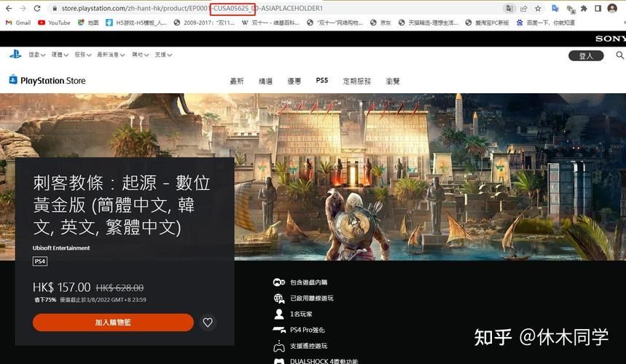Switch to the 定期服務 store tab
Image resolution: width=626 pixels, height=364 pixels.
coord(357,81)
